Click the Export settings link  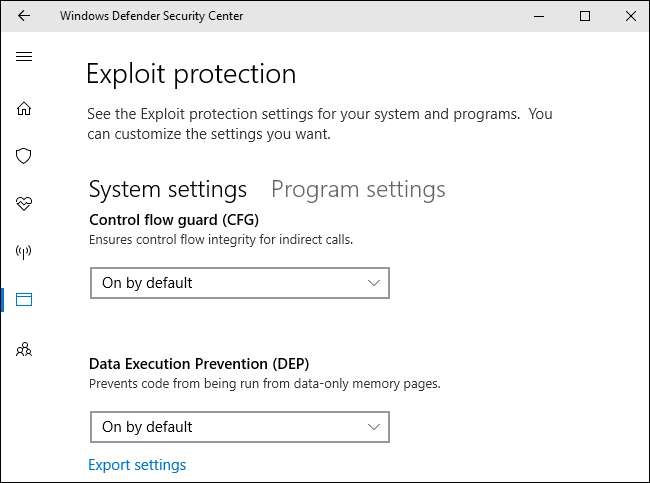pos(137,465)
